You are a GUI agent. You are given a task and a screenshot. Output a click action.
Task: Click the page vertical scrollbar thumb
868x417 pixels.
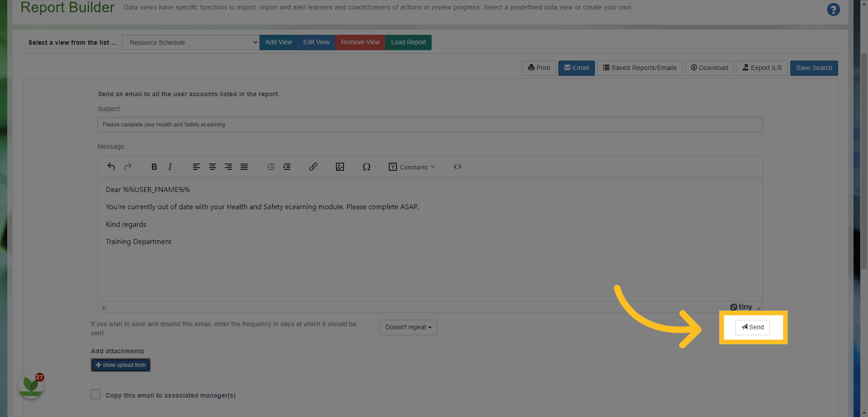point(864,160)
